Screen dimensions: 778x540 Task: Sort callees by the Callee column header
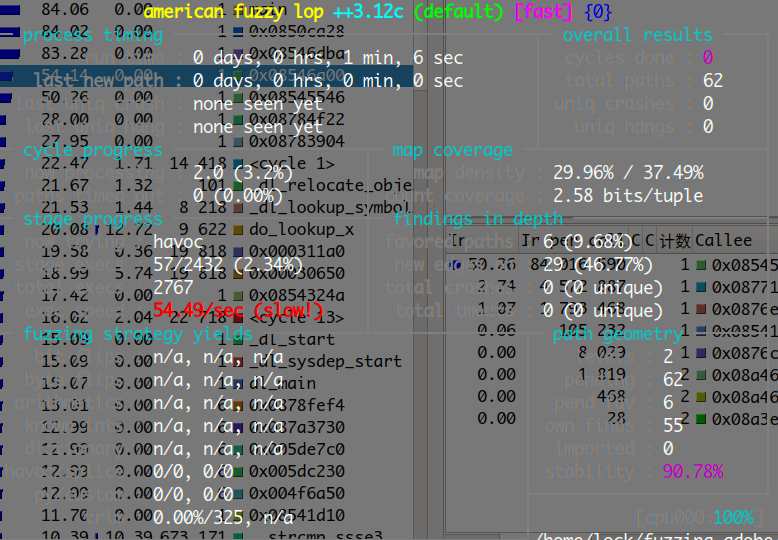735,240
